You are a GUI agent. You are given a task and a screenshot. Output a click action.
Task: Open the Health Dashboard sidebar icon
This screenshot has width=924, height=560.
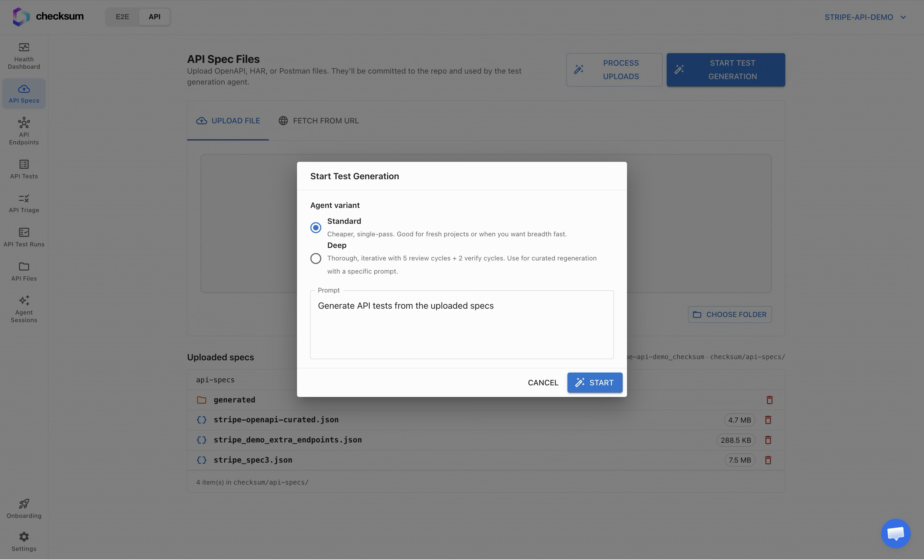coord(24,47)
